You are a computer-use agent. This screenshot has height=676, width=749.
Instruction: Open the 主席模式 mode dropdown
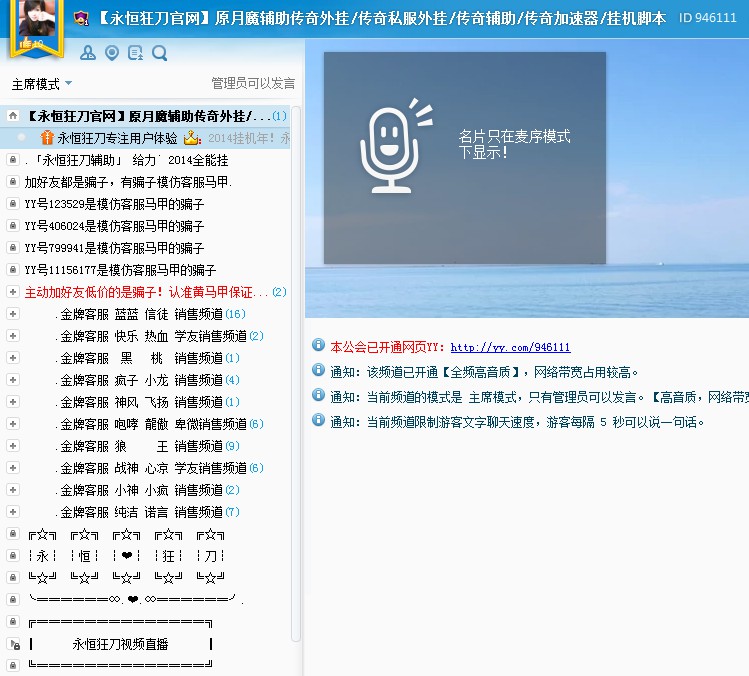(42, 84)
